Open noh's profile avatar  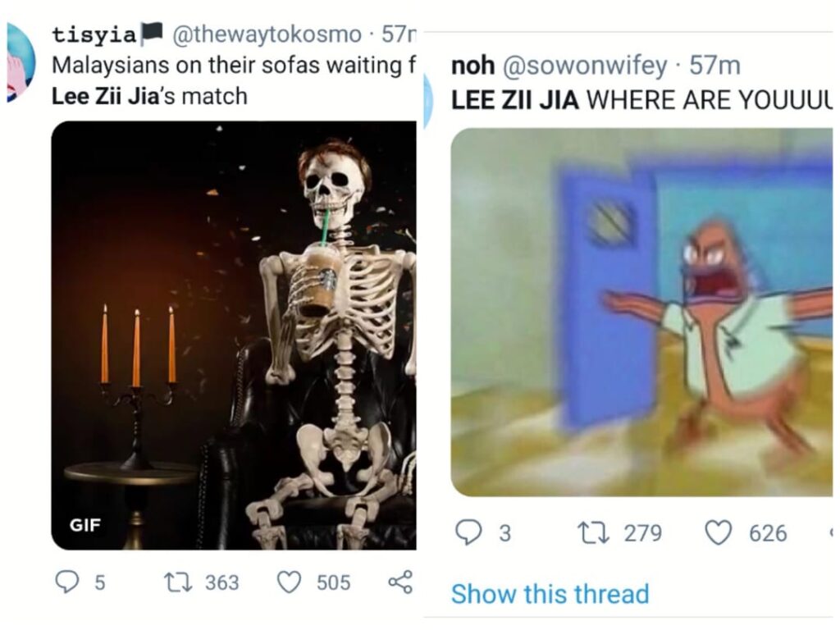click(x=427, y=102)
